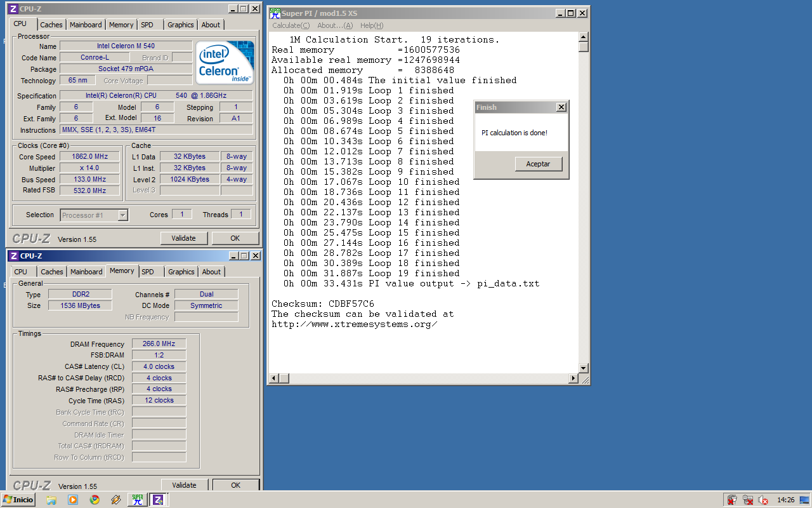
Task: Switch to Super PI taskbar button
Action: [137, 500]
